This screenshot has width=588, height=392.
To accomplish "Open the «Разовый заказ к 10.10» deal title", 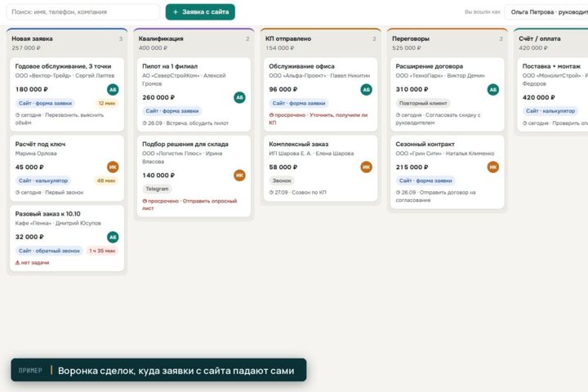I will [x=47, y=214].
